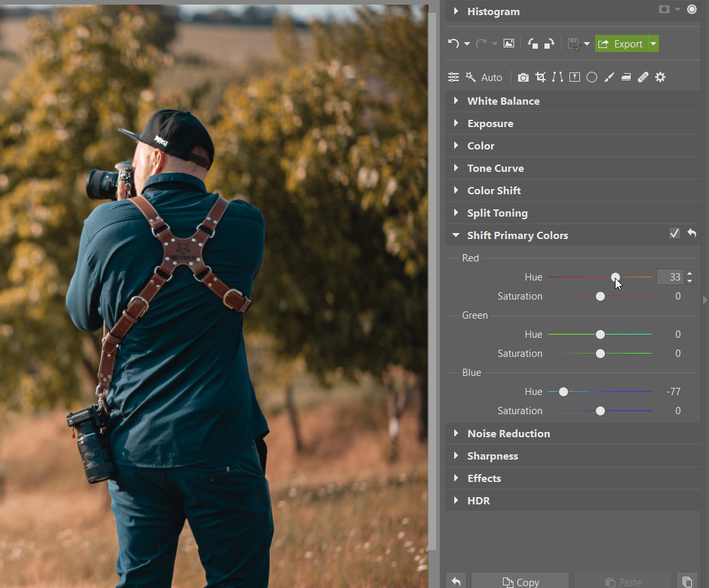This screenshot has width=709, height=588.
Task: Click the Blue Saturation slider handle
Action: [x=600, y=411]
